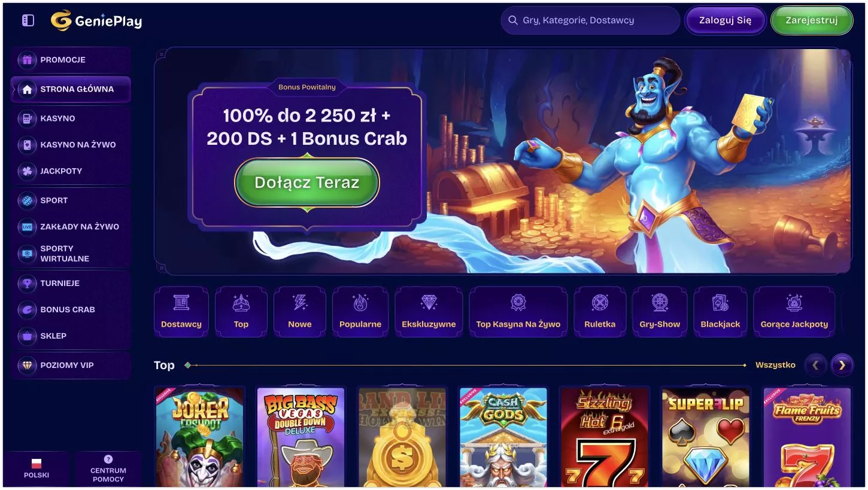Collapse the sidebar with the panel toggle icon
868x490 pixels.
(28, 20)
